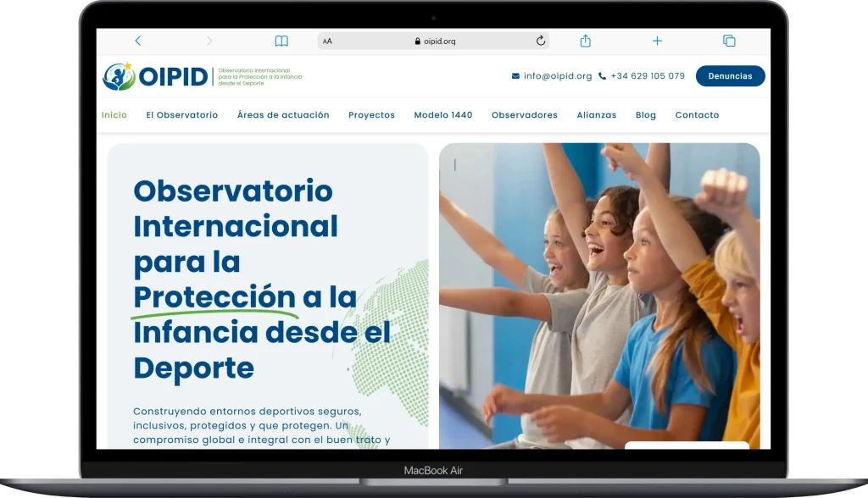Open the Proyectos menu item

(371, 115)
